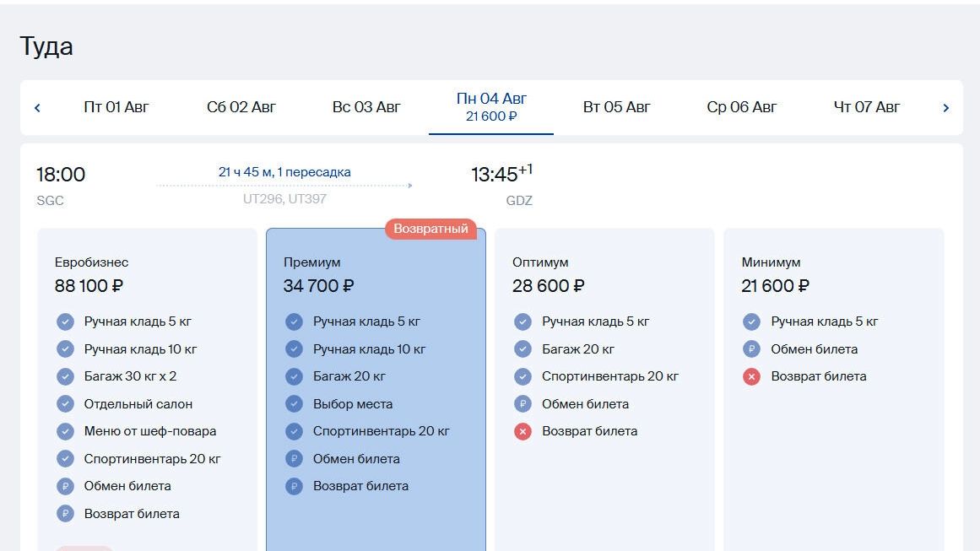Click red cross icon in Оптимум tariff
980x551 pixels.
tap(522, 431)
